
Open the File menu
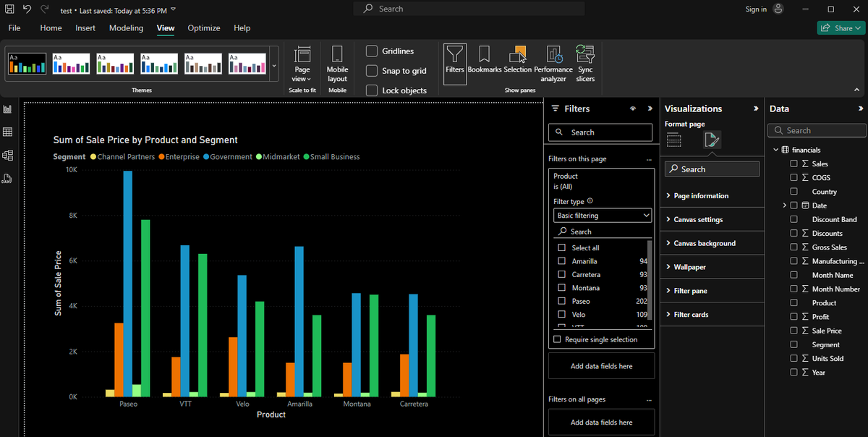[x=14, y=28]
